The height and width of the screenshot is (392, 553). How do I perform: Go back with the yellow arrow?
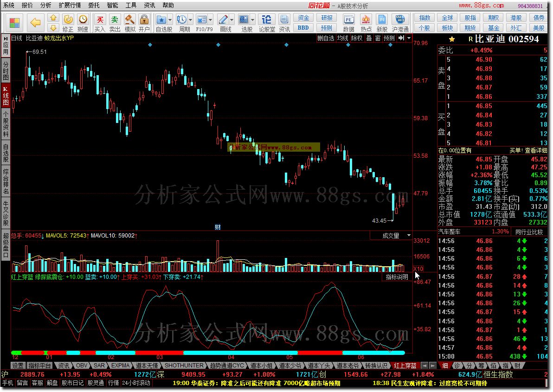35,23
